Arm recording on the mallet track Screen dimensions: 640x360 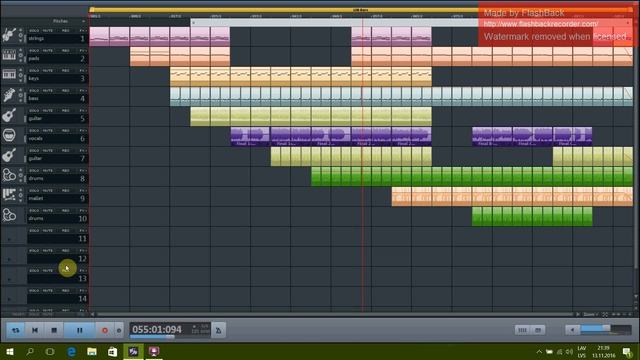(x=65, y=191)
